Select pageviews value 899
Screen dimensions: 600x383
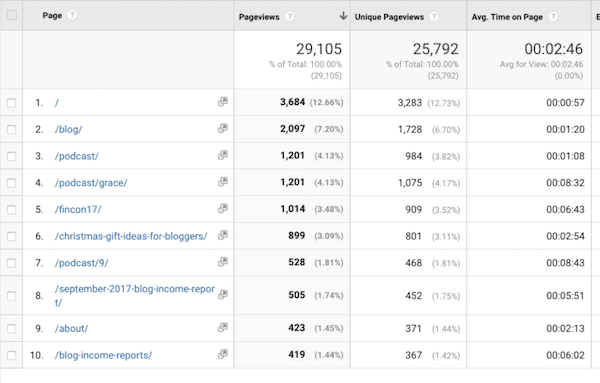point(297,236)
